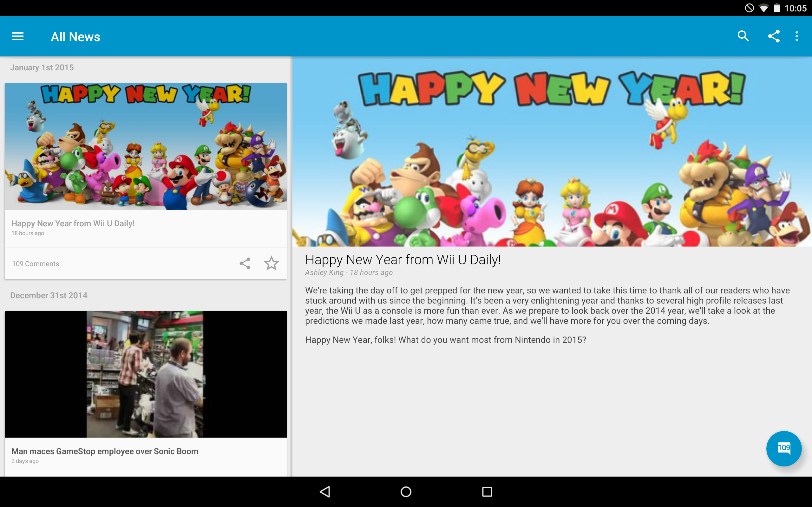Share the Happy New Year card
The image size is (812, 507).
pos(245,264)
